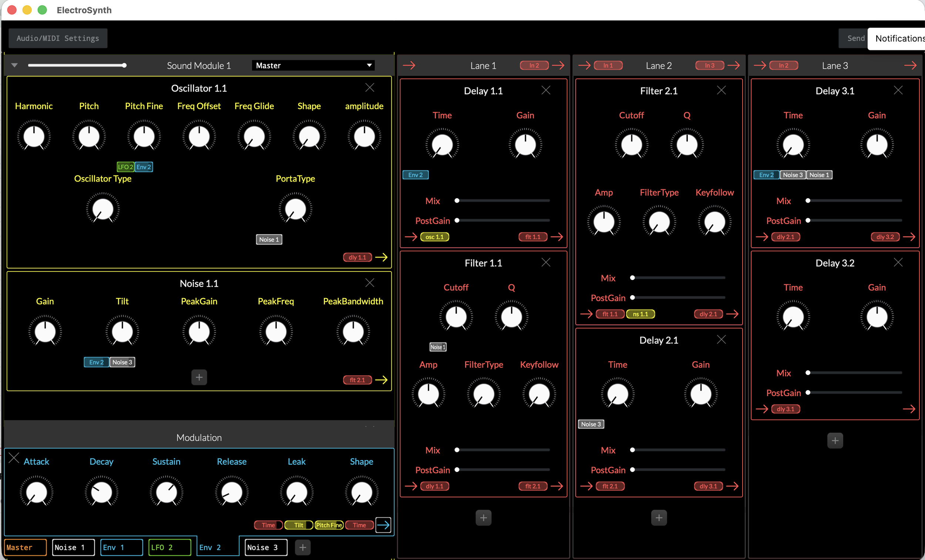Click the Noise 3 tag under Tilt

coord(122,362)
